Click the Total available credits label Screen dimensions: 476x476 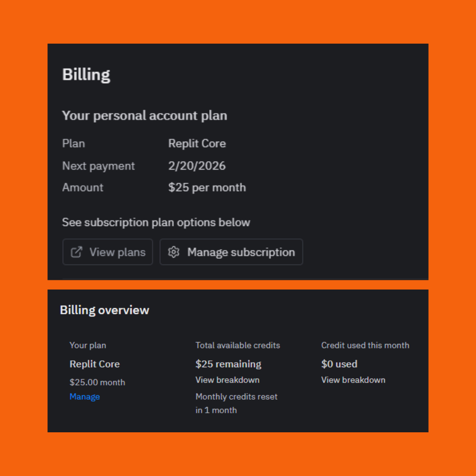(238, 345)
